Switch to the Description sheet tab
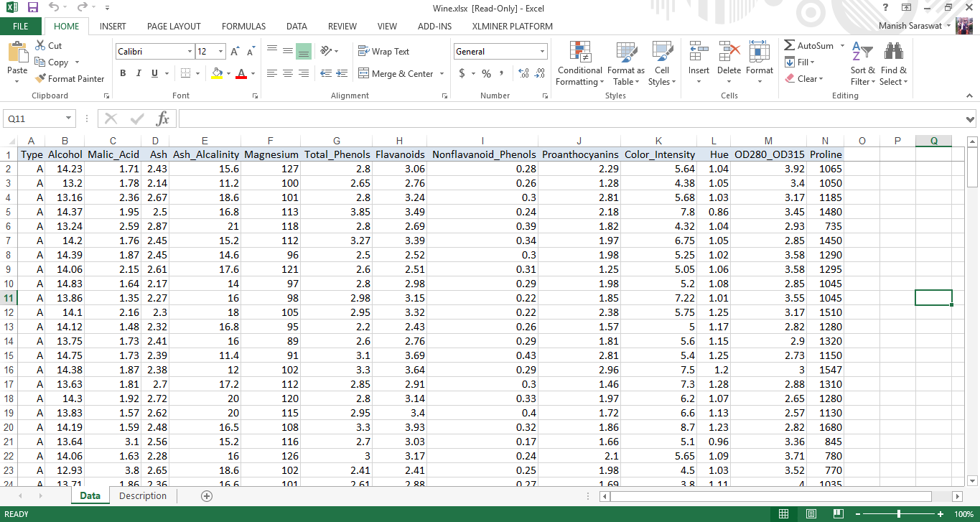Viewport: 980px width, 522px height. (x=143, y=496)
